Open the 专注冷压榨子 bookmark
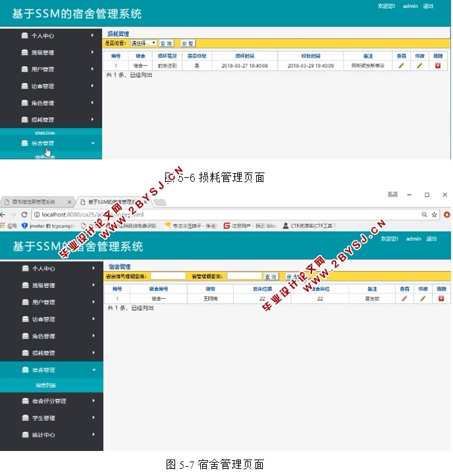Image resolution: width=453 pixels, height=476 pixels. point(192,226)
